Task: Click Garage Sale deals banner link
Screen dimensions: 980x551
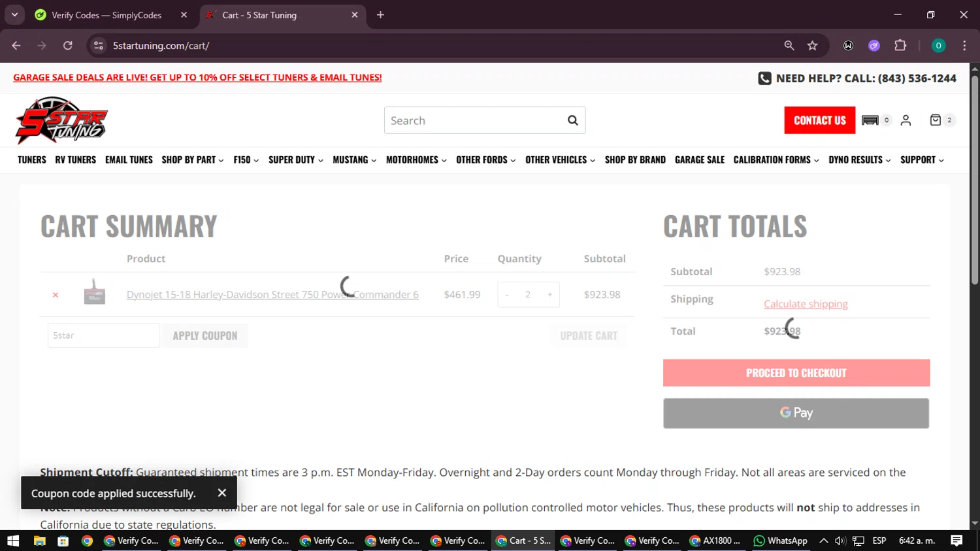Action: [197, 77]
